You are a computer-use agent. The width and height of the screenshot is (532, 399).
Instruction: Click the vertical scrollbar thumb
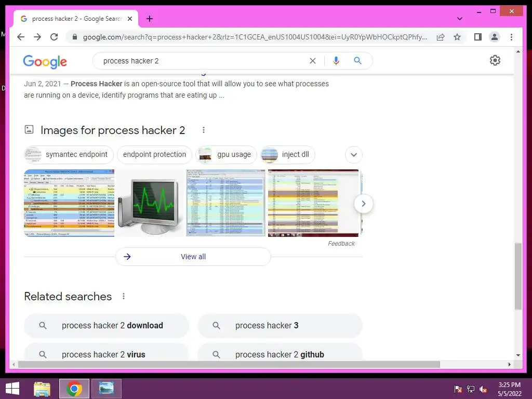point(518,276)
